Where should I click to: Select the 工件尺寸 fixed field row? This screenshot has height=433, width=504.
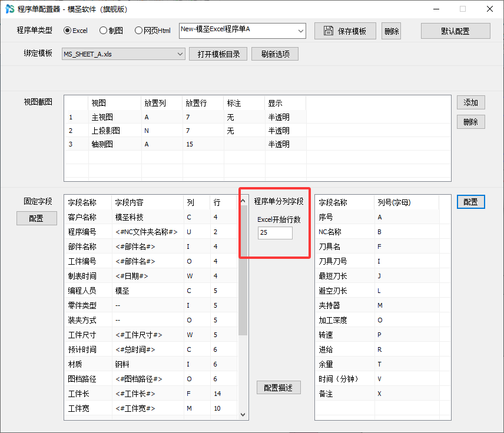click(x=151, y=335)
